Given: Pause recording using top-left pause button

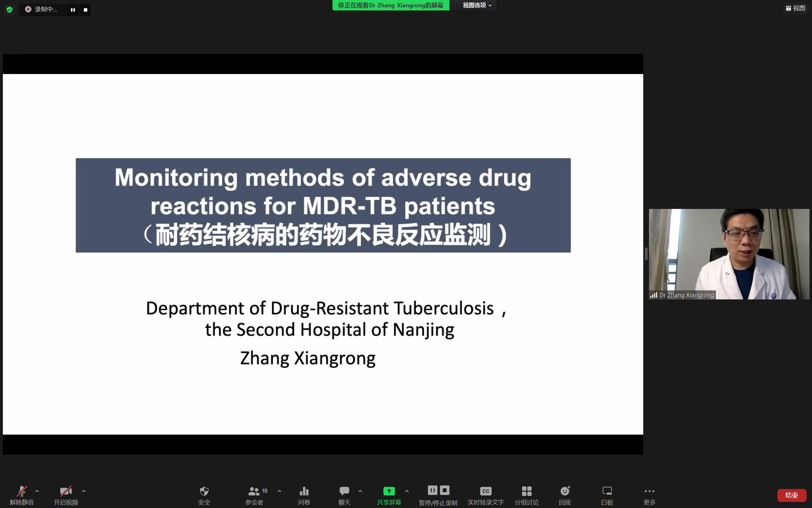Looking at the screenshot, I should tap(73, 10).
